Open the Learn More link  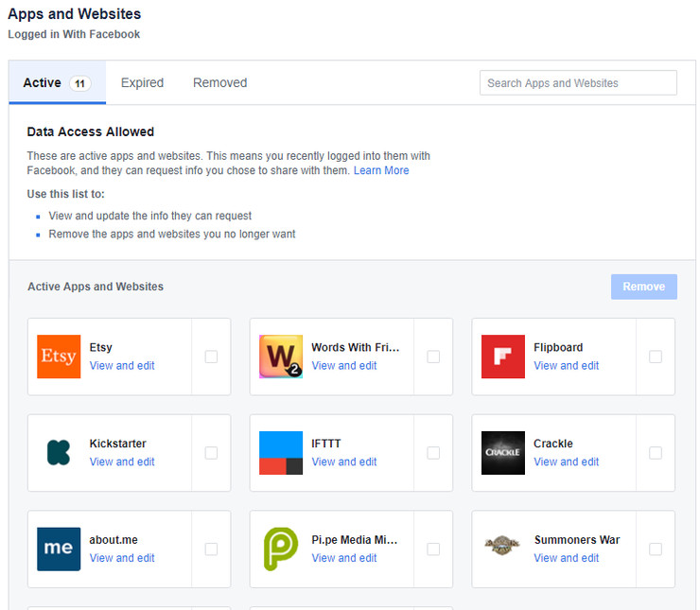point(381,170)
